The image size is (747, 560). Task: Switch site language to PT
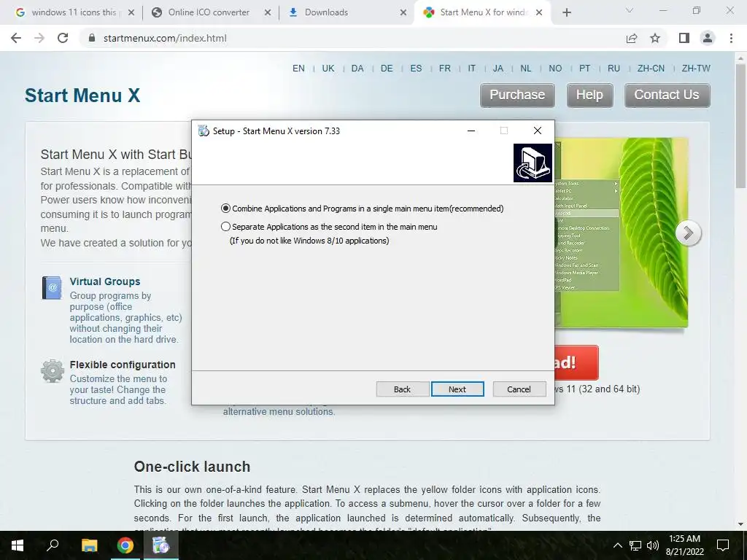(x=584, y=69)
